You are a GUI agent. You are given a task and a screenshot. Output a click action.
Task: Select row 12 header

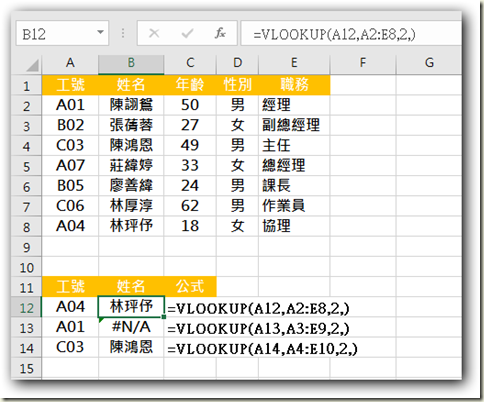[x=27, y=307]
